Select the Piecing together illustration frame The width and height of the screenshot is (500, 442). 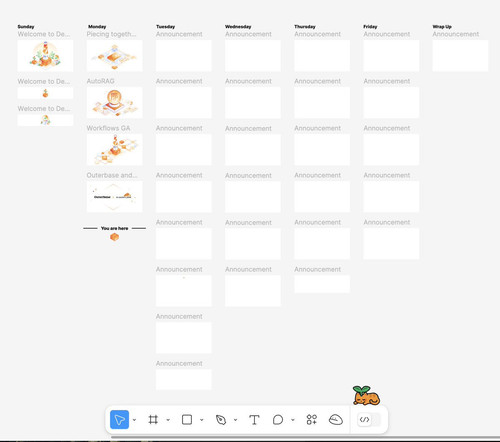coord(114,56)
